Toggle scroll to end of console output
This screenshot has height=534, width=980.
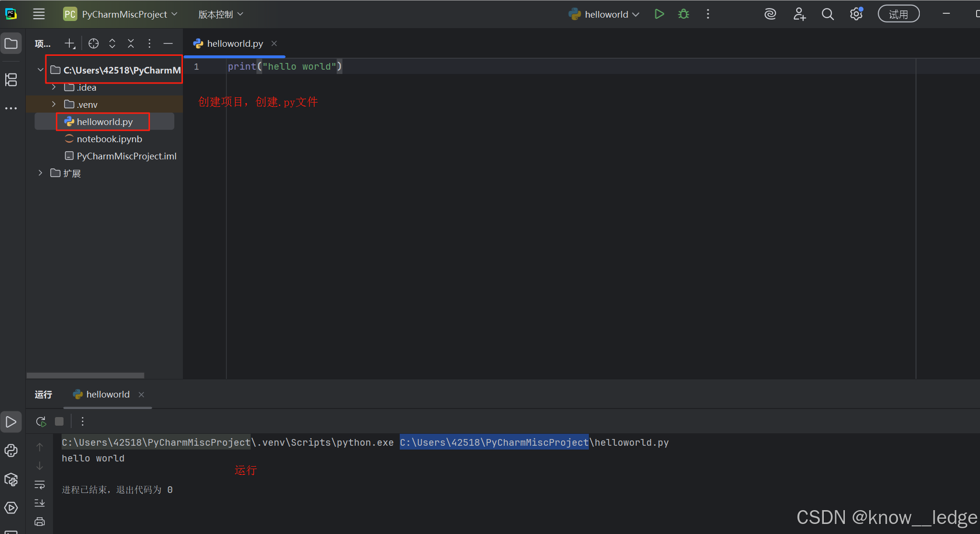pyautogui.click(x=40, y=503)
